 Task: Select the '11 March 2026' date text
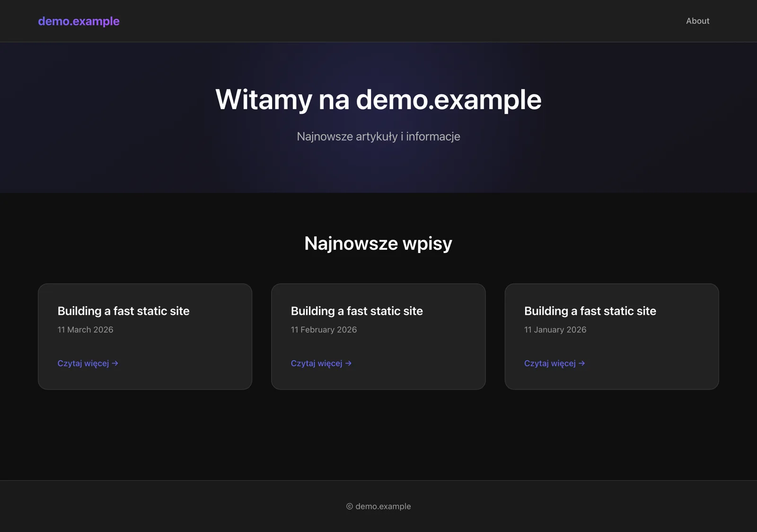coord(85,330)
